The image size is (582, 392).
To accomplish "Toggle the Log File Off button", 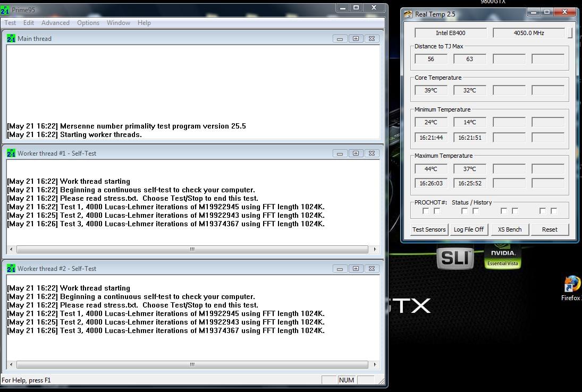I will tap(469, 229).
